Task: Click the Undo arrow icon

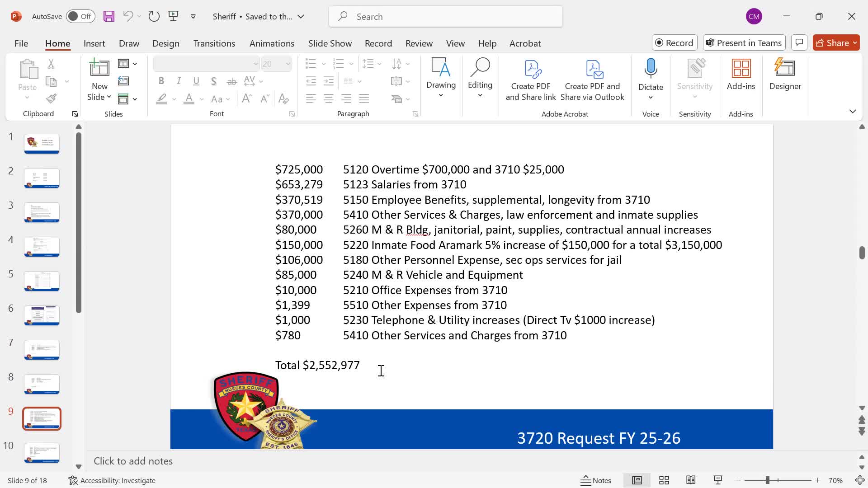Action: point(128,17)
